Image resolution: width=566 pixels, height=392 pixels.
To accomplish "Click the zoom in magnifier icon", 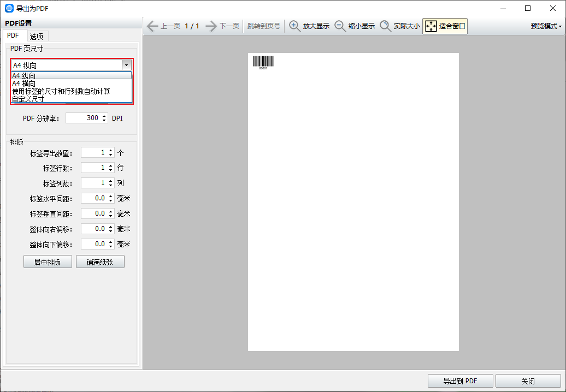I will click(295, 26).
